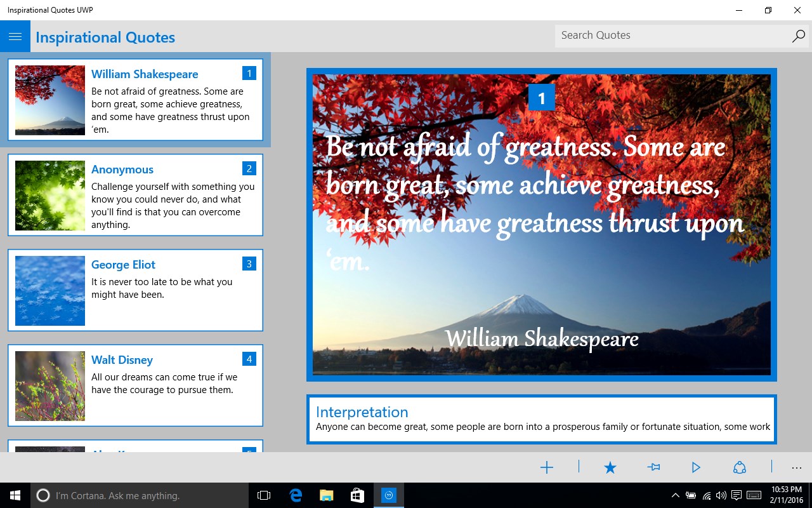This screenshot has height=508, width=812.
Task: Toggle pinning of quote number 1
Action: pyautogui.click(x=653, y=467)
